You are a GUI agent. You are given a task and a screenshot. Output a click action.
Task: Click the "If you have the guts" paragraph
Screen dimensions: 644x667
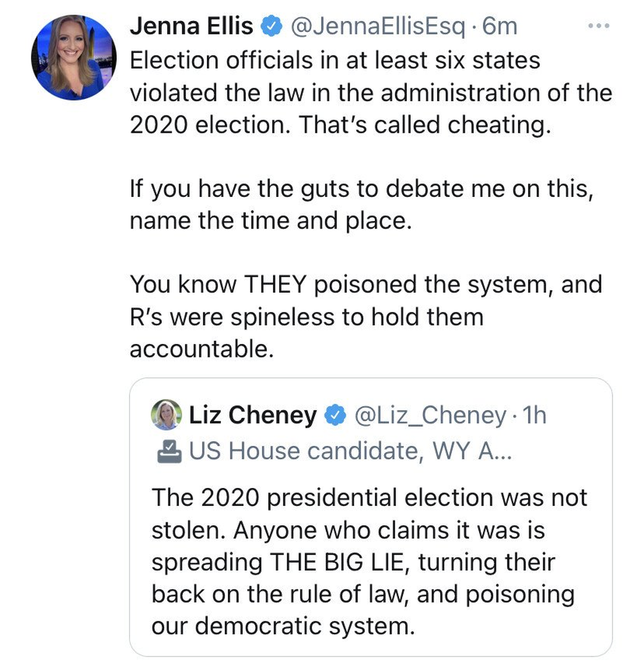point(361,204)
